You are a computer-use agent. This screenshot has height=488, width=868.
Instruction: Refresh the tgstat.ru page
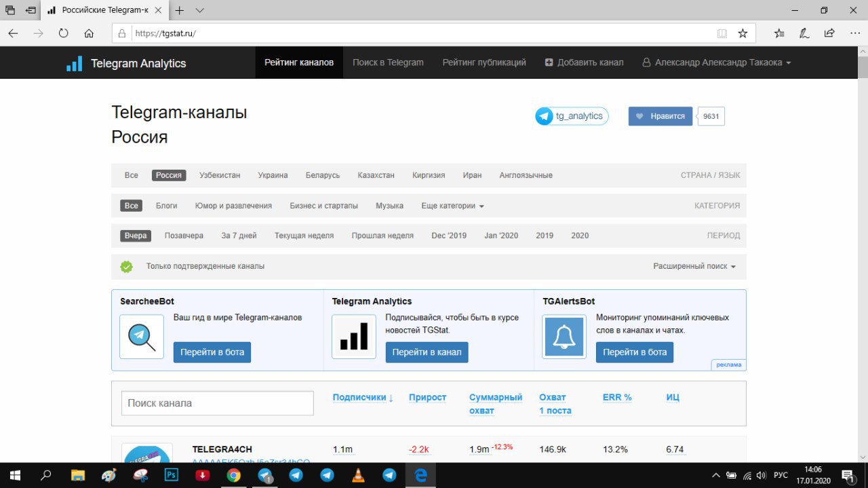pos(63,33)
